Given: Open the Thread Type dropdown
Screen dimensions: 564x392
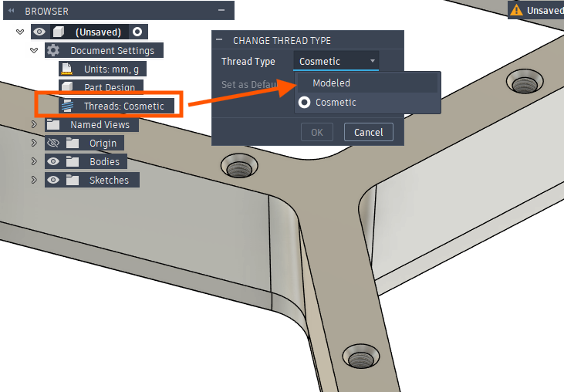Looking at the screenshot, I should 336,61.
